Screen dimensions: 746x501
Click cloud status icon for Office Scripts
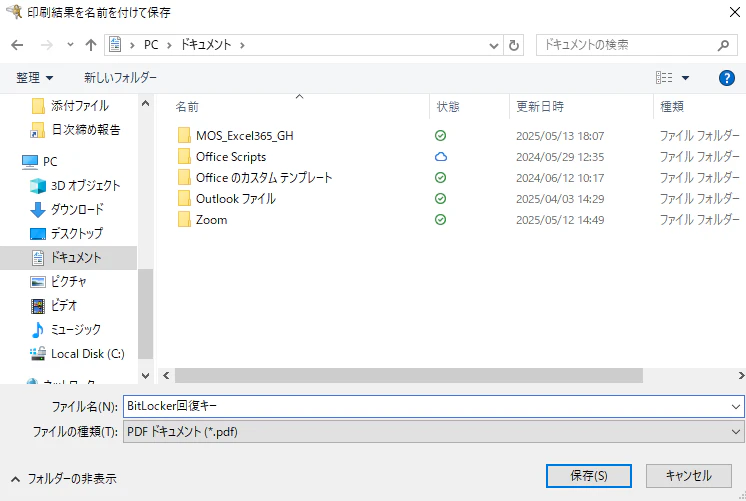coord(441,157)
